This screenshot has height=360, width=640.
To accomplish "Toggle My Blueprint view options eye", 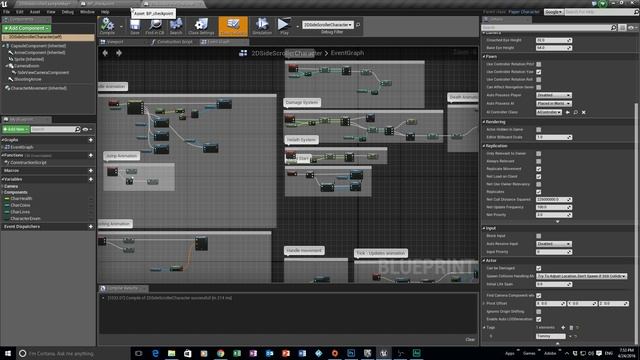I will point(86,129).
